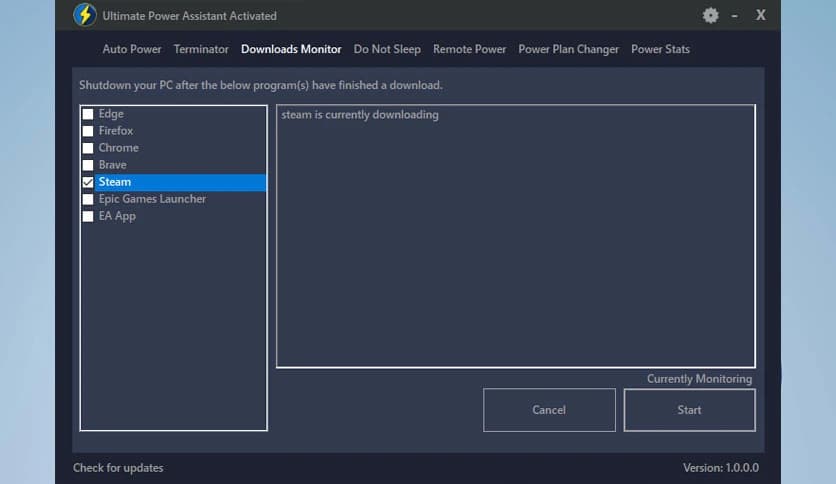
Task: Select the Epic Games Launcher label
Action: [152, 199]
